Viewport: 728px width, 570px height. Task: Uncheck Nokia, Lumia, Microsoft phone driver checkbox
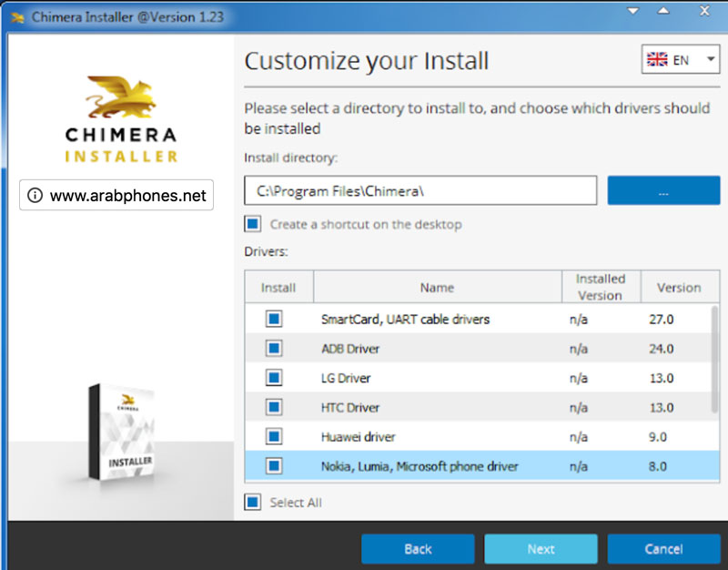pyautogui.click(x=274, y=465)
